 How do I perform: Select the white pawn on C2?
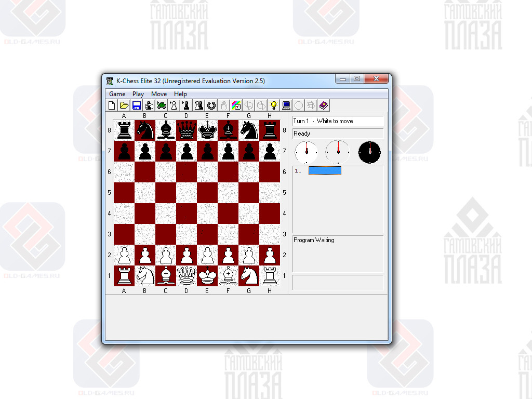tap(166, 255)
